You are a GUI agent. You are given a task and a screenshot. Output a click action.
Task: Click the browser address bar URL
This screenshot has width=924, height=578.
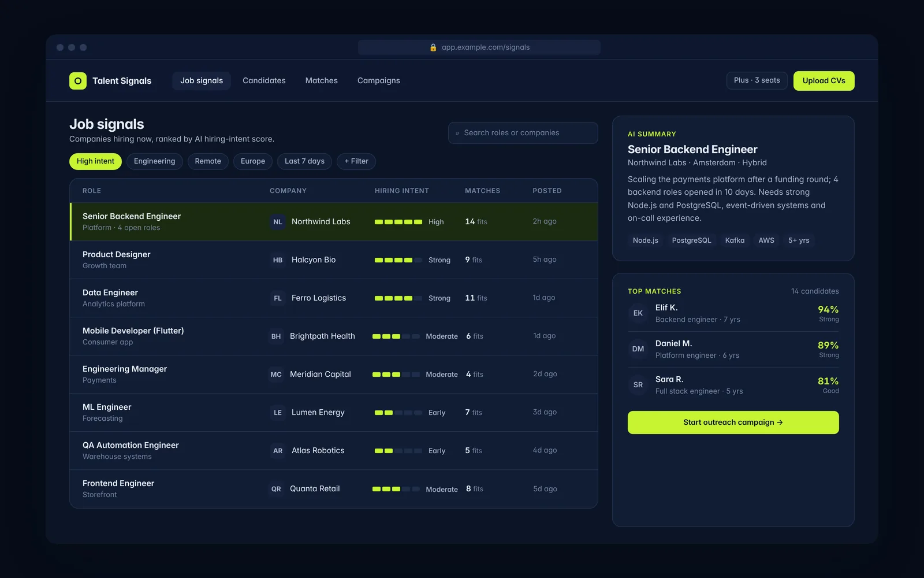pos(479,47)
